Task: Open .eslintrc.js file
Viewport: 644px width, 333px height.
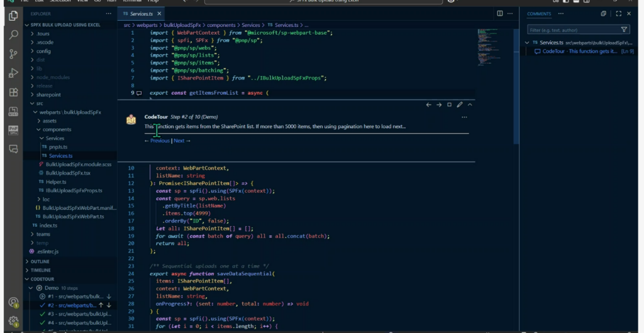Action: point(47,251)
